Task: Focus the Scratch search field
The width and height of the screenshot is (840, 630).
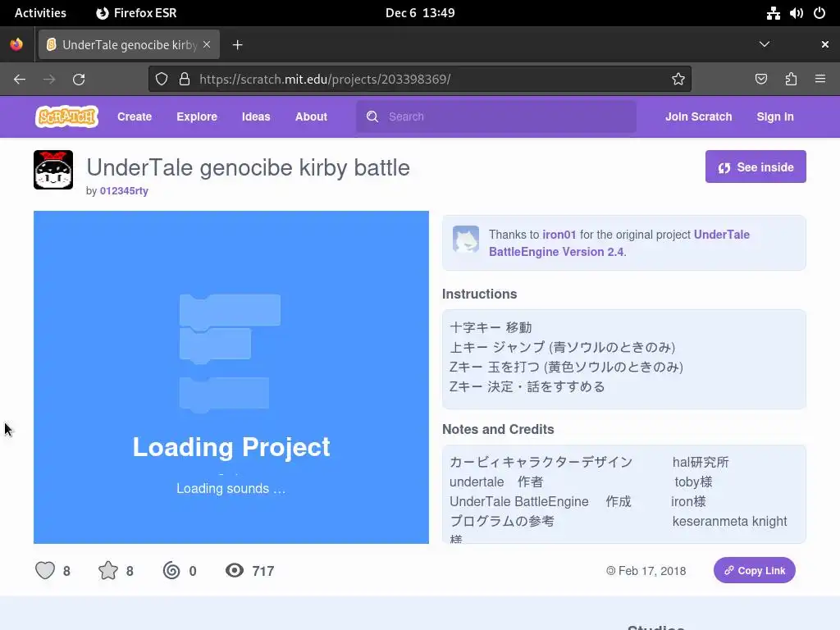Action: point(496,116)
